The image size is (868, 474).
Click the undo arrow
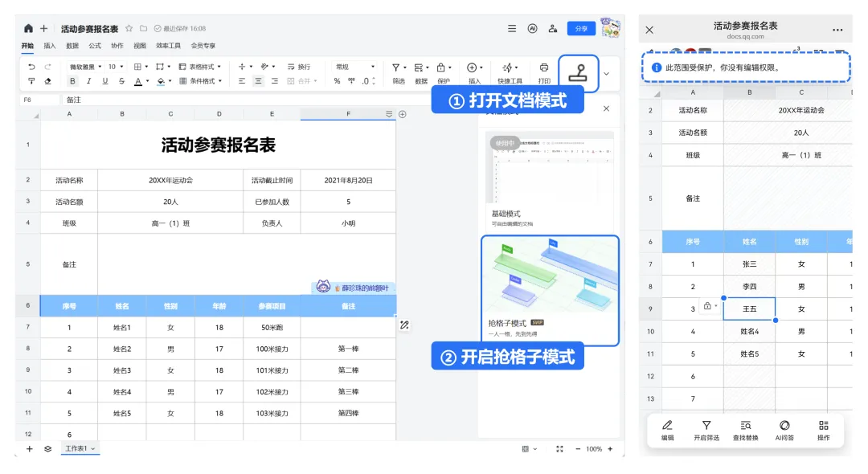click(x=31, y=67)
